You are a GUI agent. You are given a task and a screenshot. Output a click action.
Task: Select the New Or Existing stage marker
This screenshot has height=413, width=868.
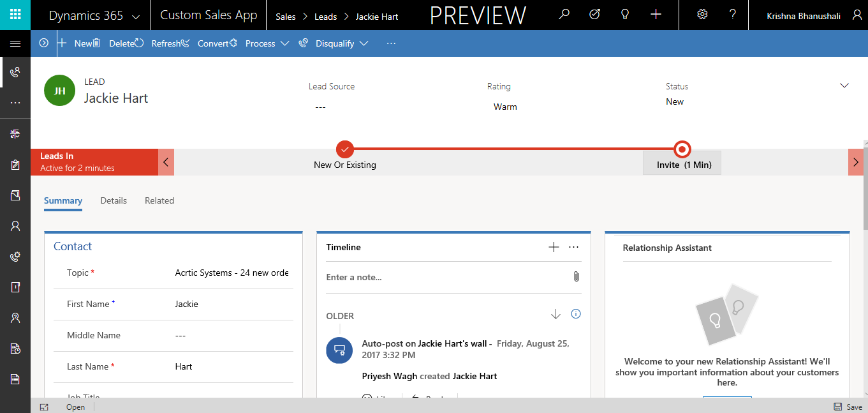click(344, 149)
